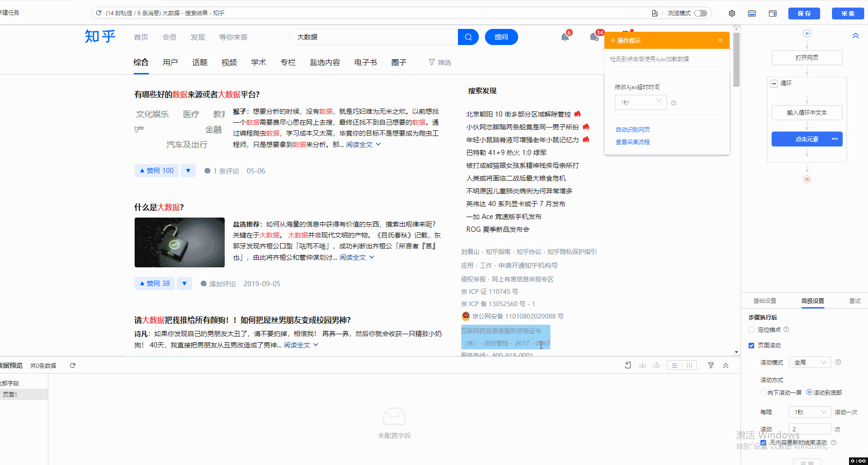The image size is (868, 465).
Task: Switch to 重试 tab
Action: 855,301
